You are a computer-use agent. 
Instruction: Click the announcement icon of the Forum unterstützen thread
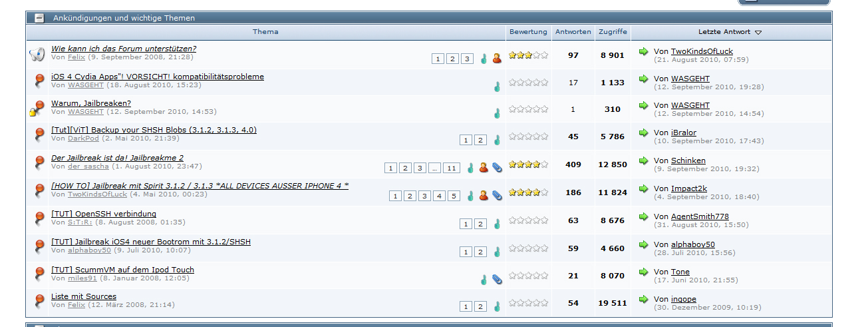(37, 55)
